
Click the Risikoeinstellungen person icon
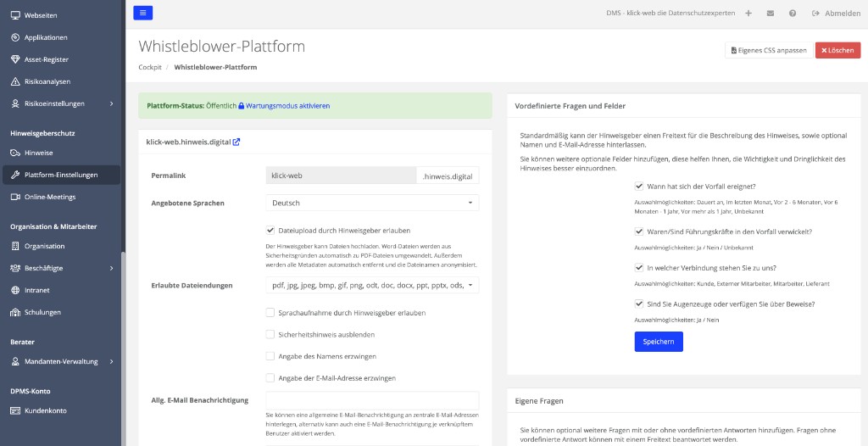[x=15, y=103]
